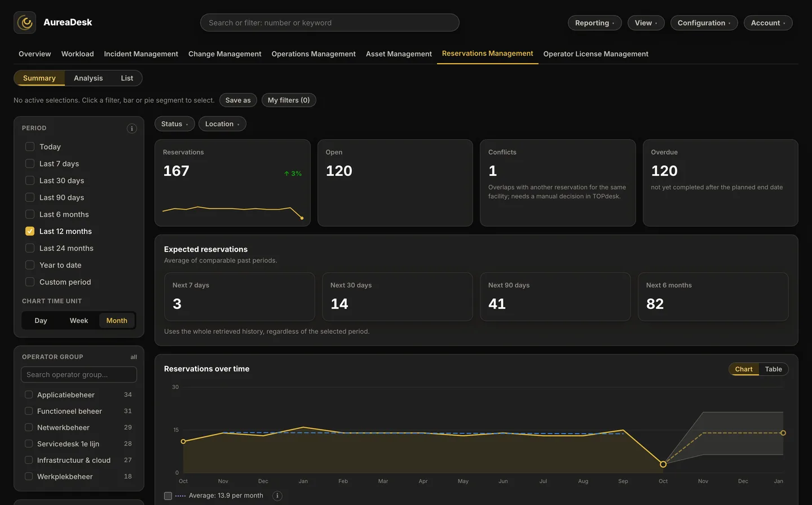This screenshot has width=812, height=505.
Task: Click the Conflicts summary card
Action: [x=558, y=183]
